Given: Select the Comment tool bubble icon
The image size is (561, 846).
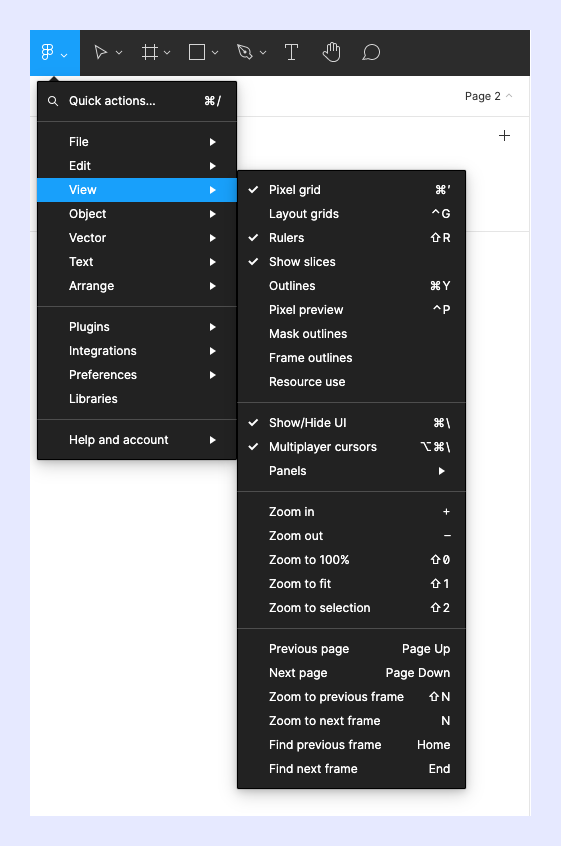Looking at the screenshot, I should (371, 52).
